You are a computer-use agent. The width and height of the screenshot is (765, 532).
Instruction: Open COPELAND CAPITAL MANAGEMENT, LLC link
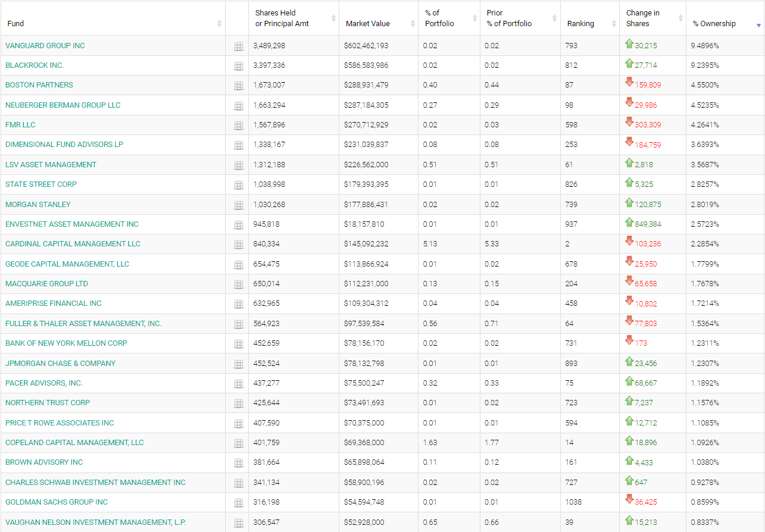click(x=74, y=443)
